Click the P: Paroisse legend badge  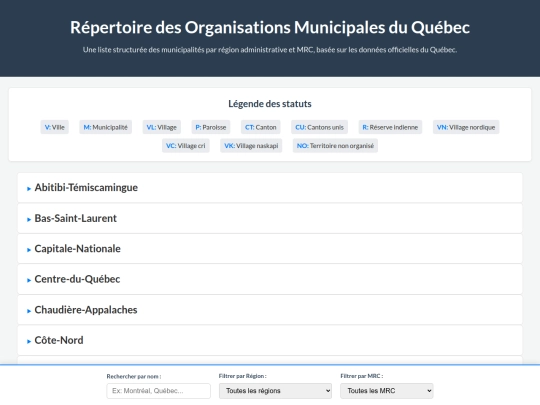[211, 127]
